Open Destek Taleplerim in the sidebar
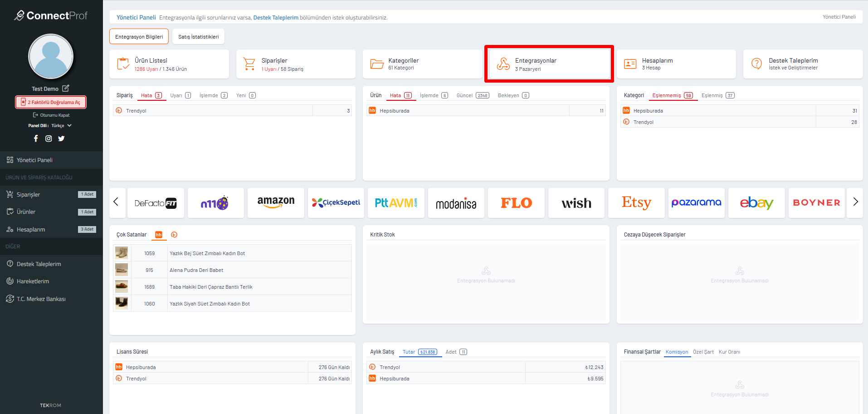The image size is (868, 414). tap(51, 264)
